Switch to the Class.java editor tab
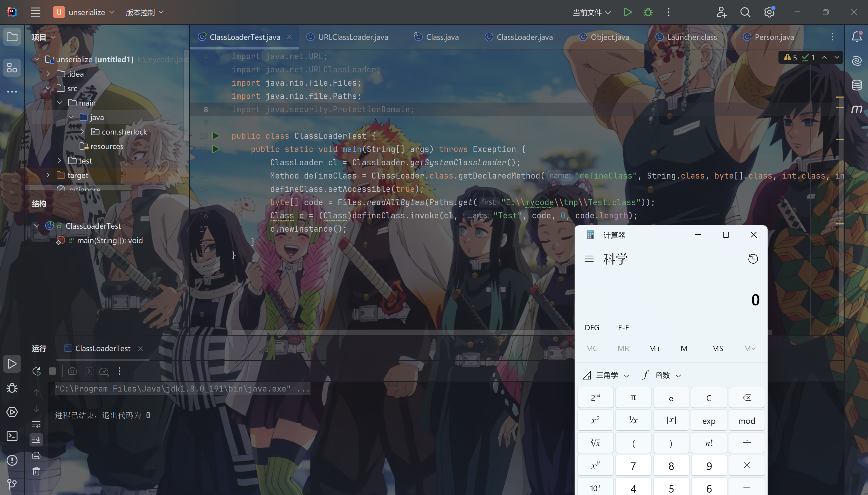The width and height of the screenshot is (868, 495). pos(436,37)
